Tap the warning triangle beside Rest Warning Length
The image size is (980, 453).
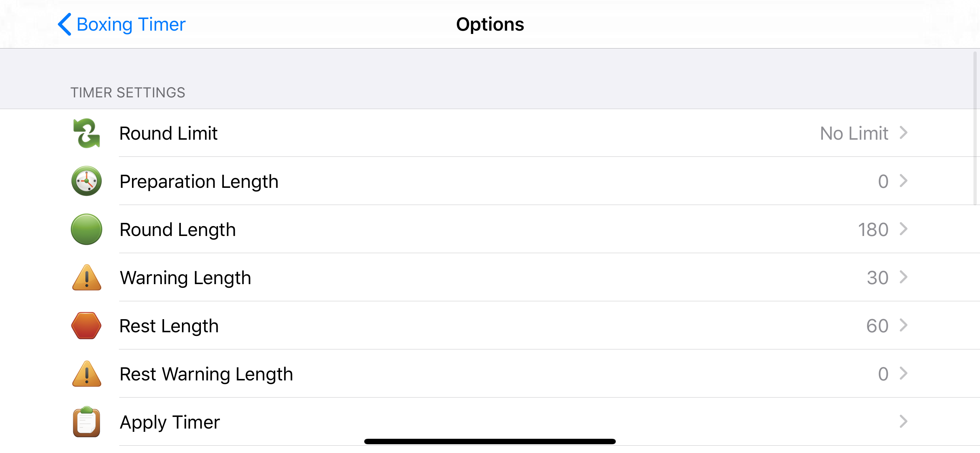tap(86, 374)
